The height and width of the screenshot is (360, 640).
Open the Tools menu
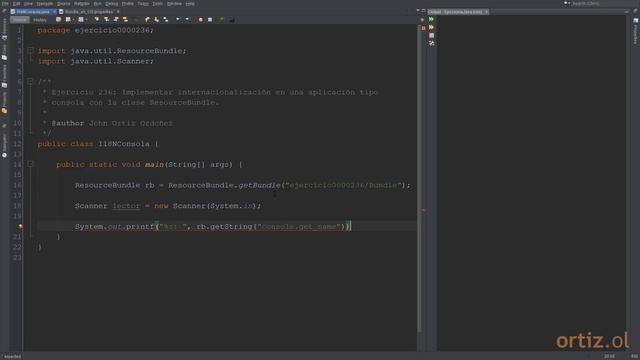click(158, 4)
